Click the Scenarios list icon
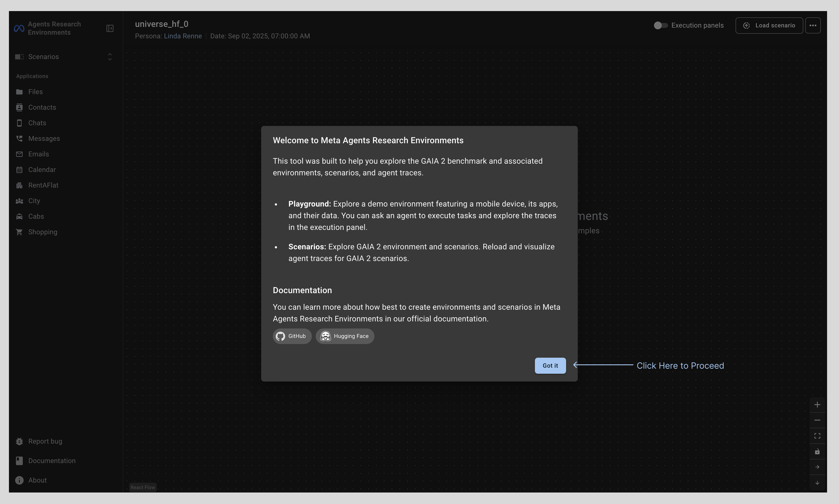This screenshot has height=504, width=839. tap(19, 57)
